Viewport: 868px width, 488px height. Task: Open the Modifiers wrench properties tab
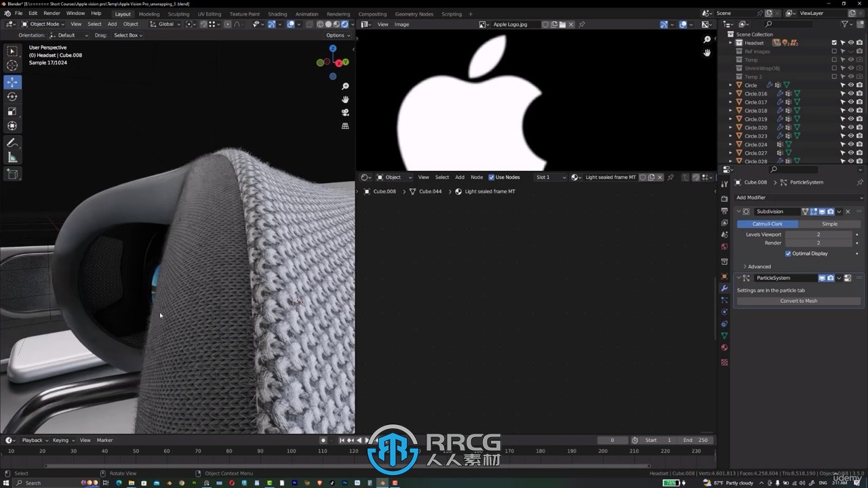click(724, 288)
